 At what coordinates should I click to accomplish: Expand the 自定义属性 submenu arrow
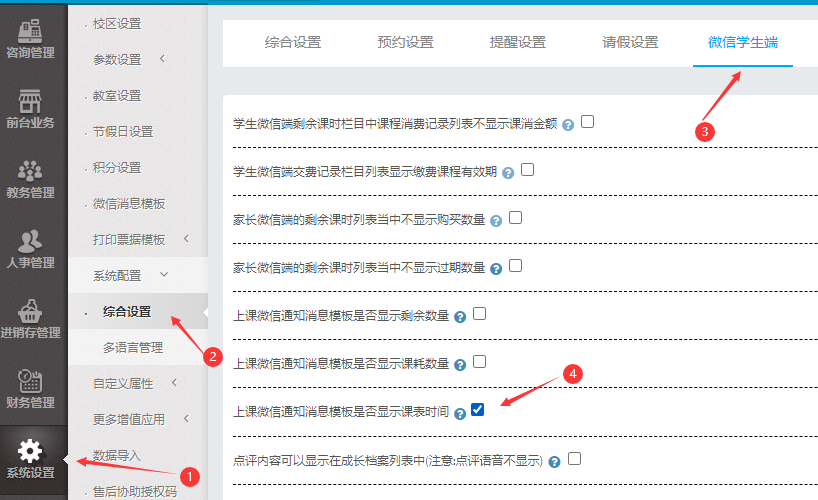(174, 383)
